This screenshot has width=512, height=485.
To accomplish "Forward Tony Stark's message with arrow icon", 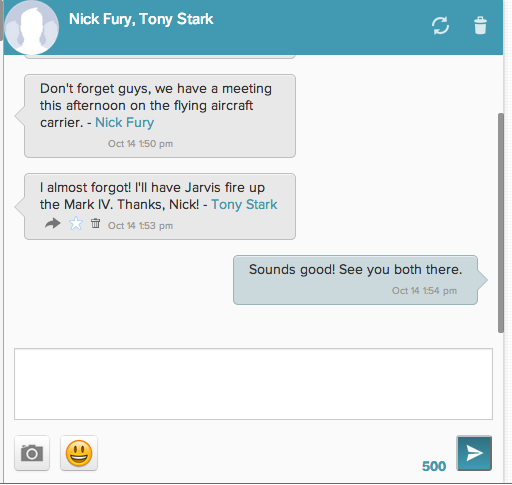I will pyautogui.click(x=53, y=223).
